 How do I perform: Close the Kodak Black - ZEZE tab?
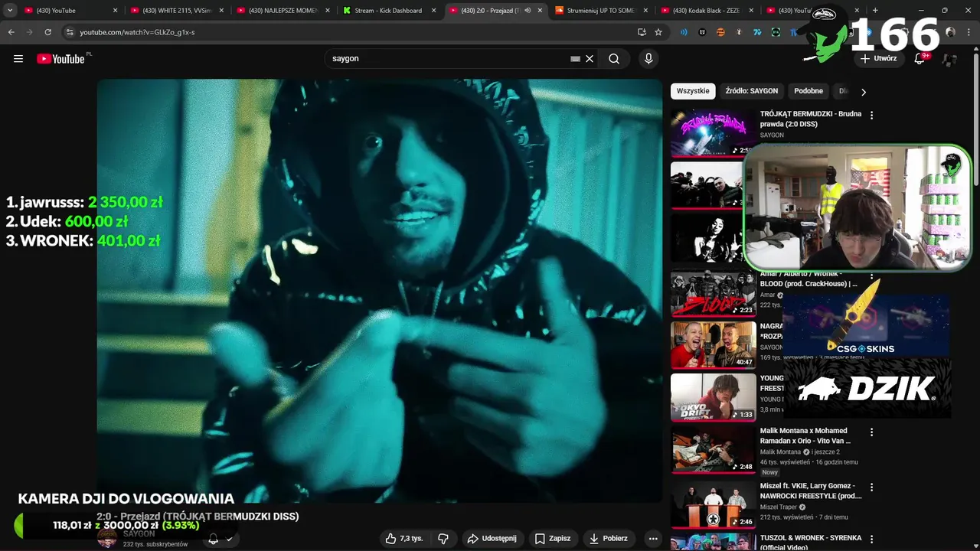pos(751,11)
